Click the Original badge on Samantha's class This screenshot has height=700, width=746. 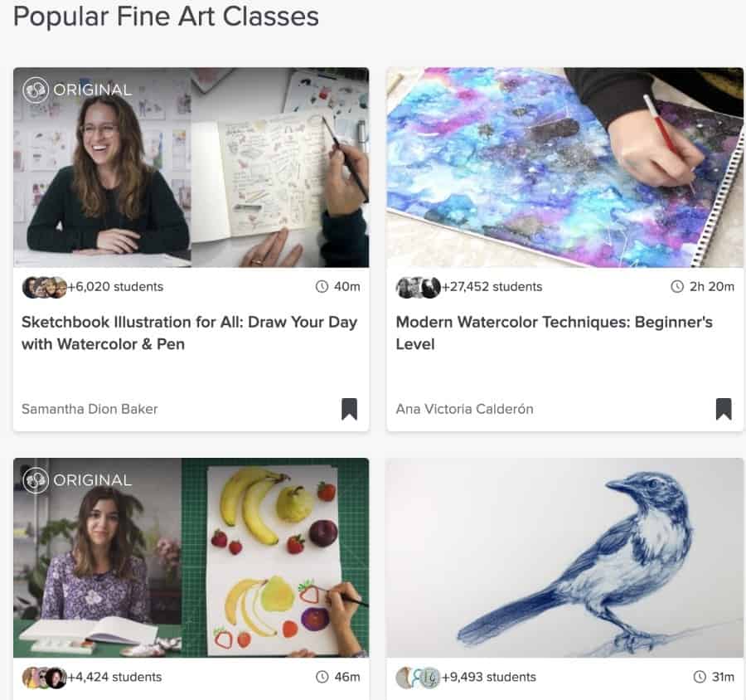click(x=78, y=90)
